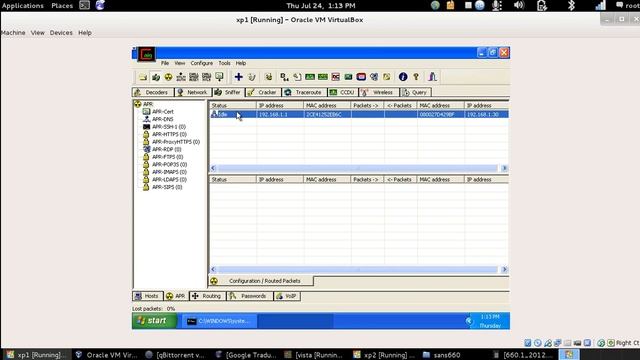Screen dimensions: 640x360
Task: Switch to the Query tab
Action: click(x=416, y=92)
